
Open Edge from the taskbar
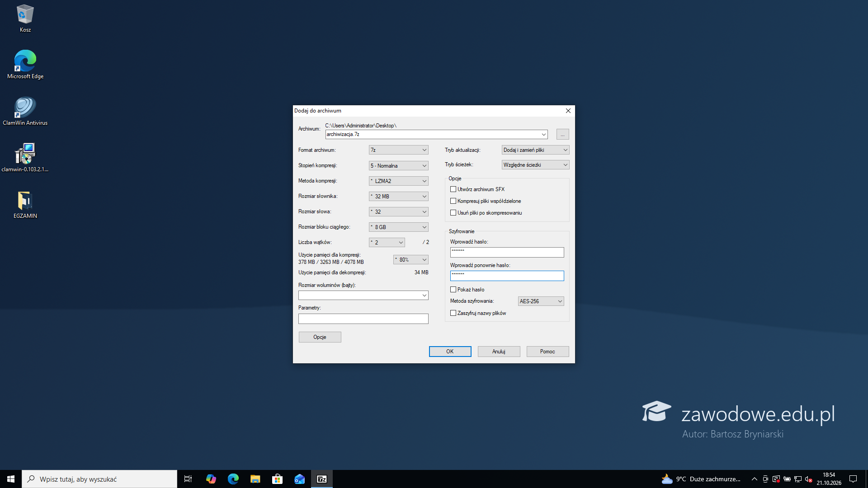(x=233, y=479)
